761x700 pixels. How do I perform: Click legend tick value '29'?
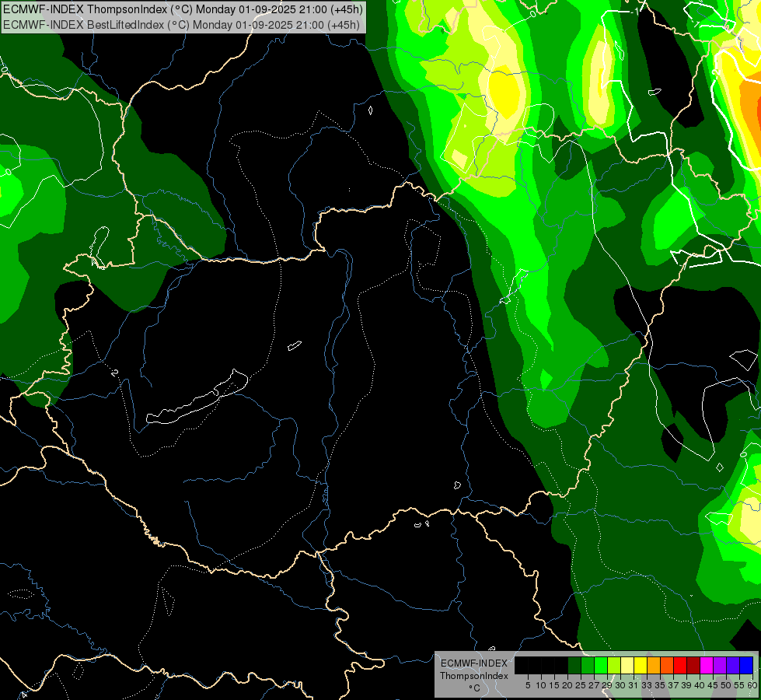point(606,685)
